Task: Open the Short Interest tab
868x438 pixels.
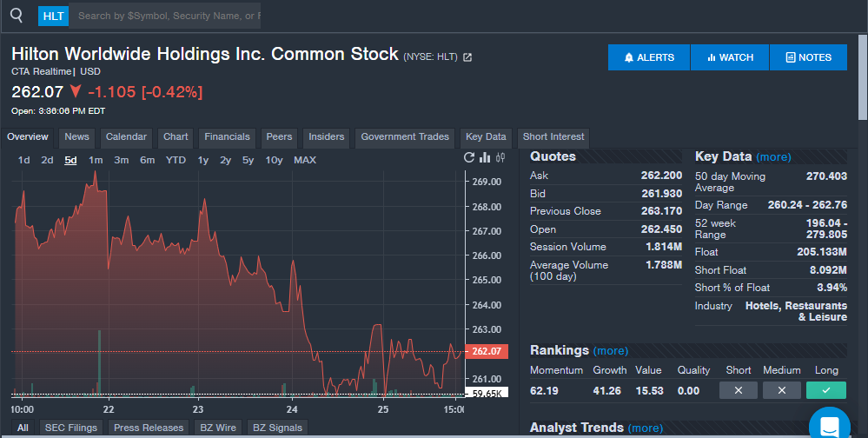Action: pos(553,136)
